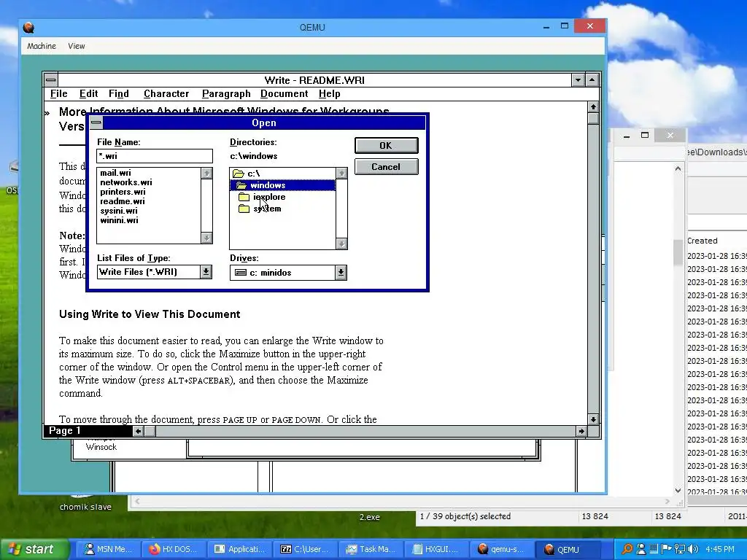Screen dimensions: 747x560
Task: Open Write's Edit menu
Action: point(88,94)
